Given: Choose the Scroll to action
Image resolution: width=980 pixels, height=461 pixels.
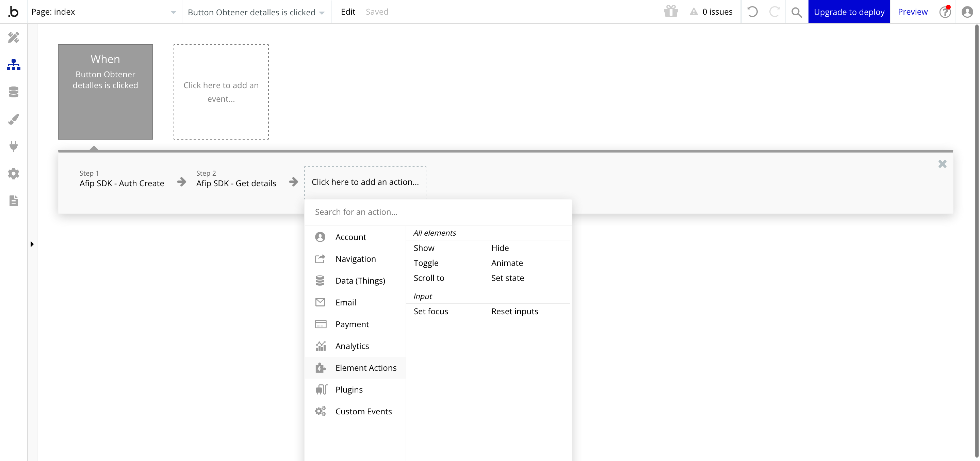Looking at the screenshot, I should pos(429,278).
